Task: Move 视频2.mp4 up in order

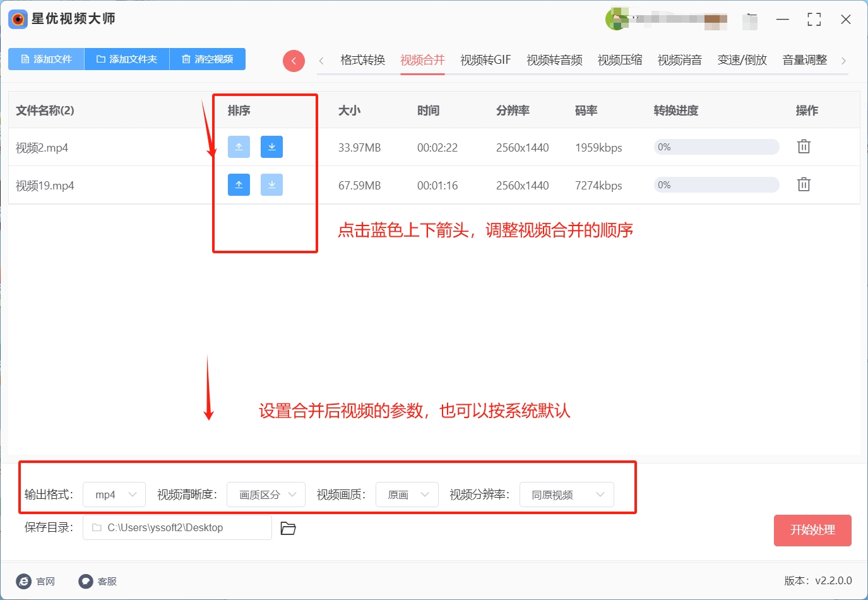Action: 239,147
